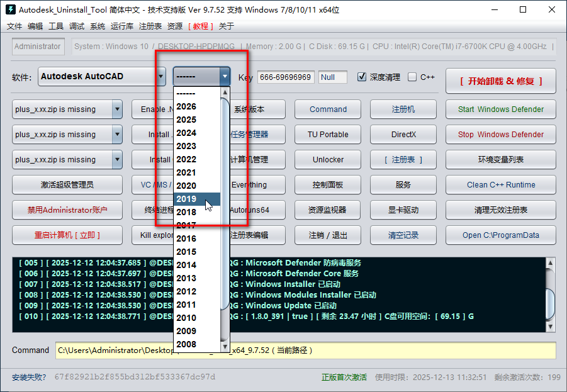Select version 2025 from the list
Image resolution: width=567 pixels, height=392 pixels.
point(197,120)
